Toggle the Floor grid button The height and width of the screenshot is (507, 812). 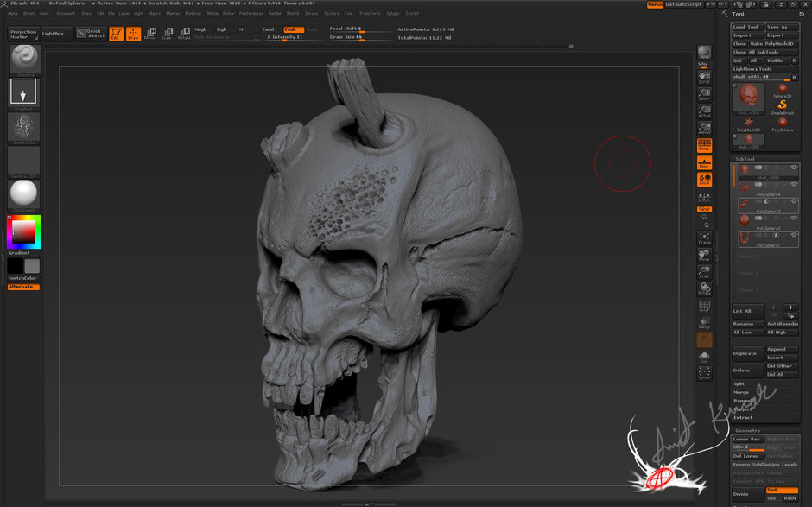(x=704, y=162)
